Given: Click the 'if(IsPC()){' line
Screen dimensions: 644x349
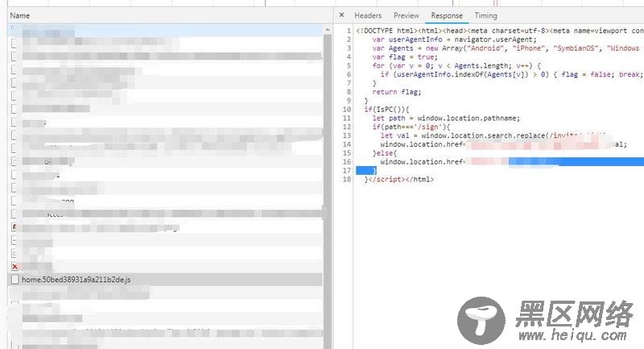Looking at the screenshot, I should point(386,110).
